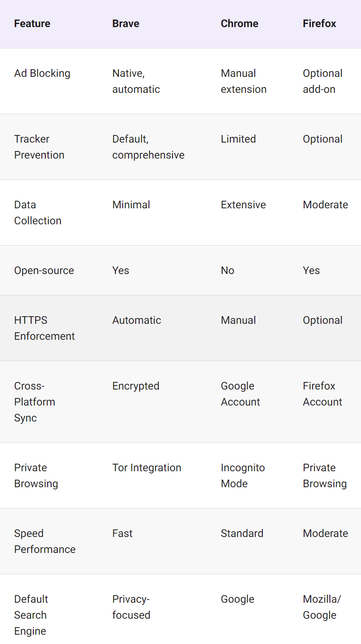Click the 'Automatic' cell under Brave

[136, 320]
